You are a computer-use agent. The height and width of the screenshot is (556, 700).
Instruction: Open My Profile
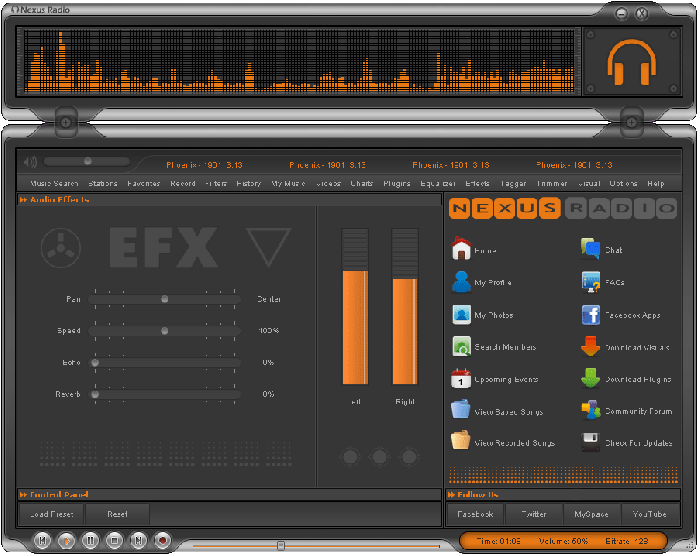tap(461, 282)
